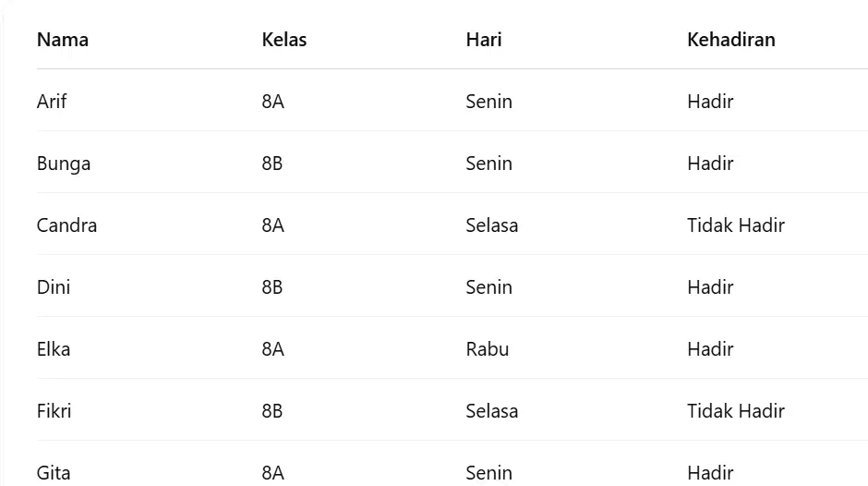This screenshot has height=486, width=868.
Task: Select the name Bunga in the table
Action: coord(64,164)
